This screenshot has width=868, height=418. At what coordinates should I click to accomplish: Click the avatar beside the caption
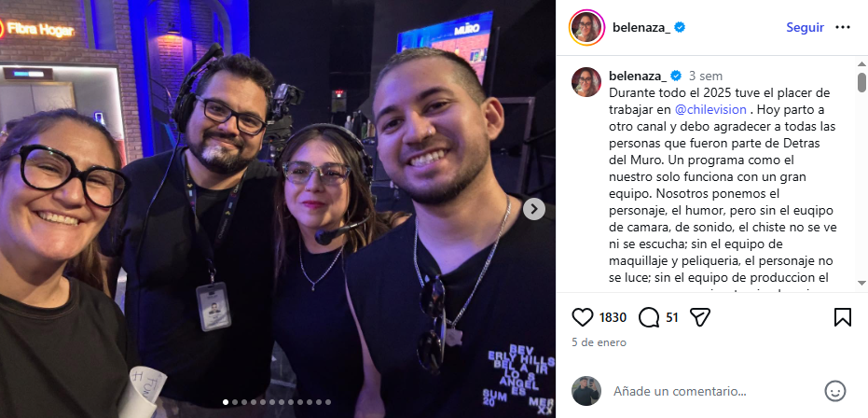point(586,82)
